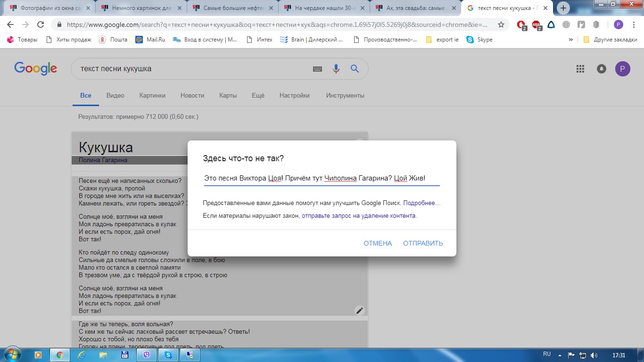
Task: Switch to the На чердаке нашли tab
Action: pos(323,8)
